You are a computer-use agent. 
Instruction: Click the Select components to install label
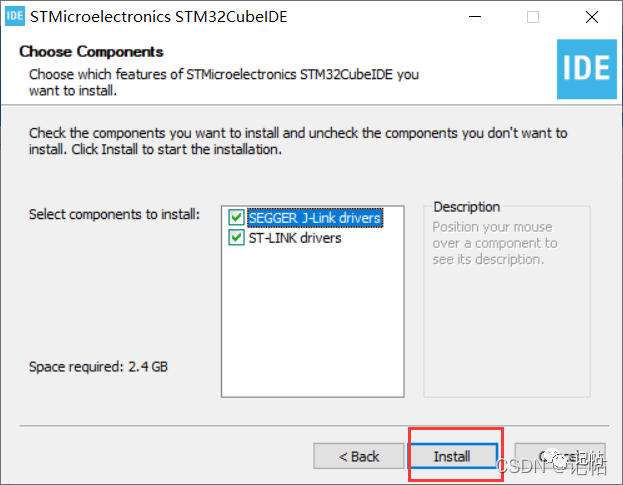point(114,214)
